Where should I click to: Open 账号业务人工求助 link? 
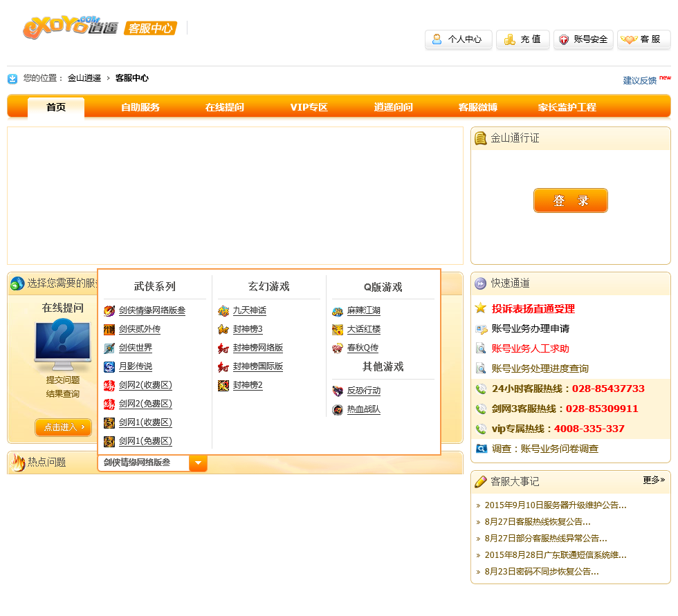(x=530, y=348)
